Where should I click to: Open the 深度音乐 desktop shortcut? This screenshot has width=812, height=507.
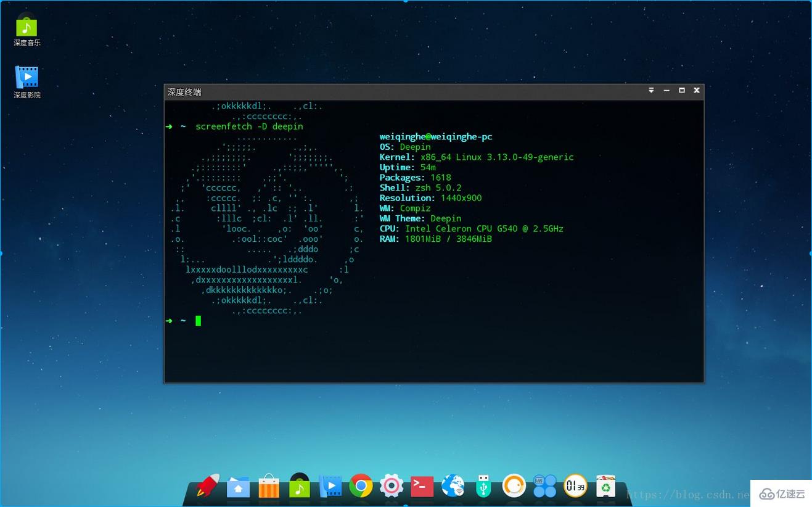click(27, 29)
